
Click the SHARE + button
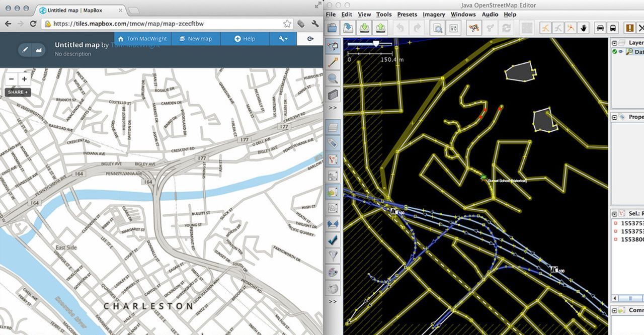[18, 93]
